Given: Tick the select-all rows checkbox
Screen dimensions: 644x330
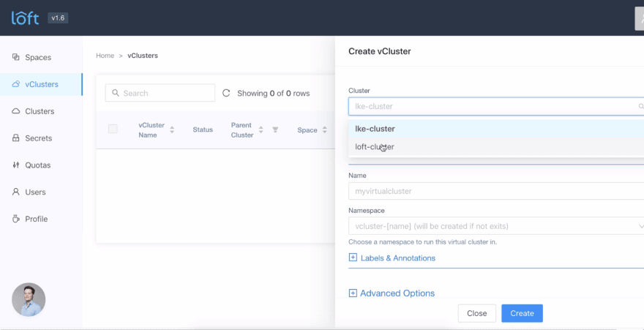Looking at the screenshot, I should pyautogui.click(x=113, y=129).
